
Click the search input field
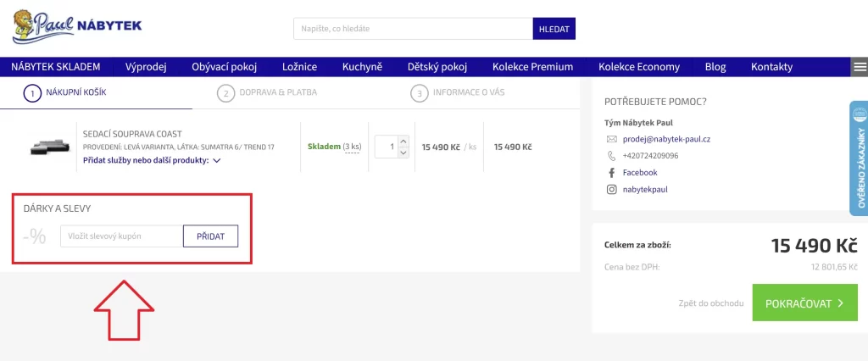click(413, 29)
